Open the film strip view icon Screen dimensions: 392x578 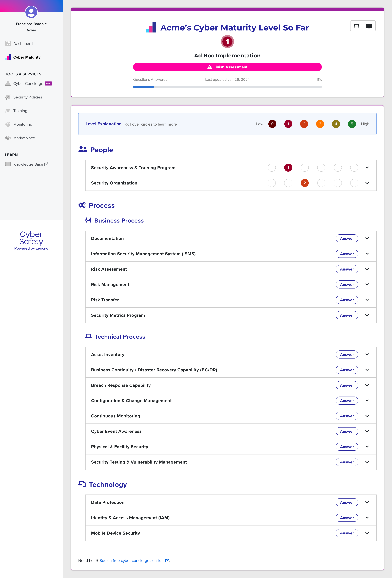[x=357, y=26]
